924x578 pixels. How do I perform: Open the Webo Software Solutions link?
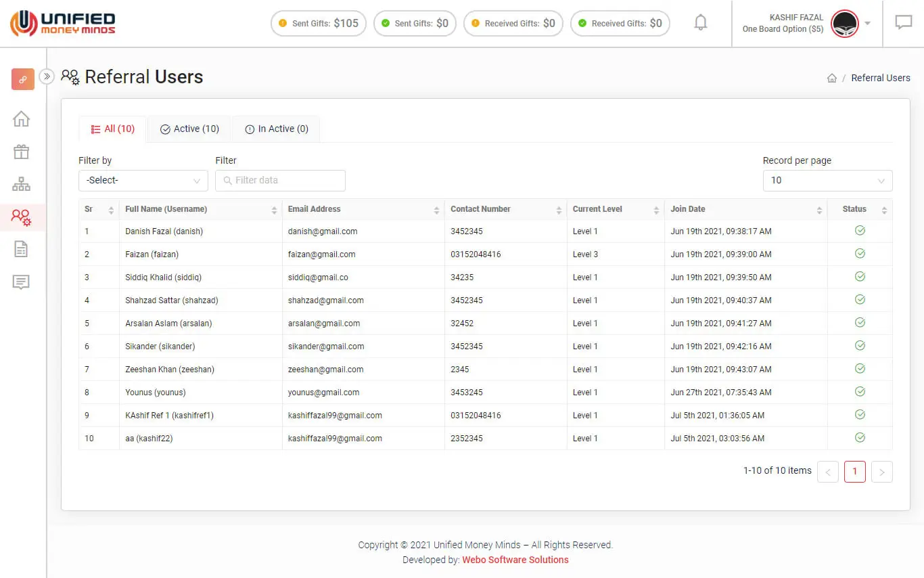click(x=515, y=560)
